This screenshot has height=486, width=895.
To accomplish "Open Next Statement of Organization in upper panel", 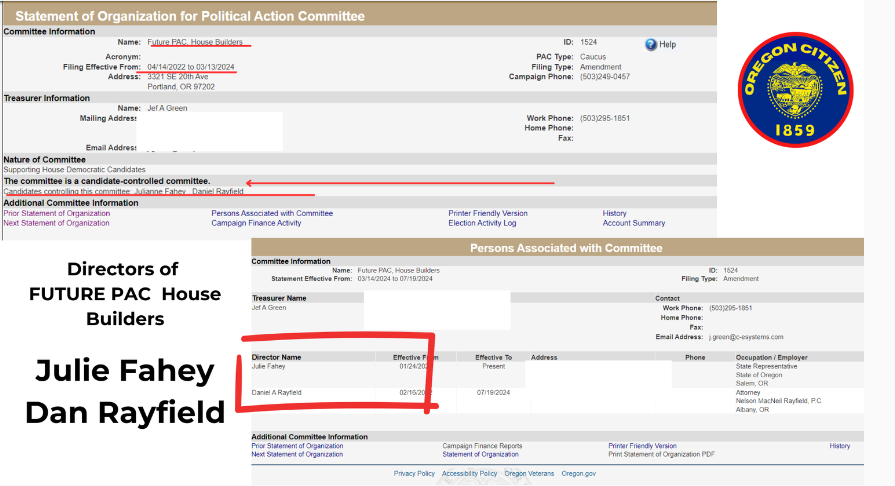I will 56,223.
